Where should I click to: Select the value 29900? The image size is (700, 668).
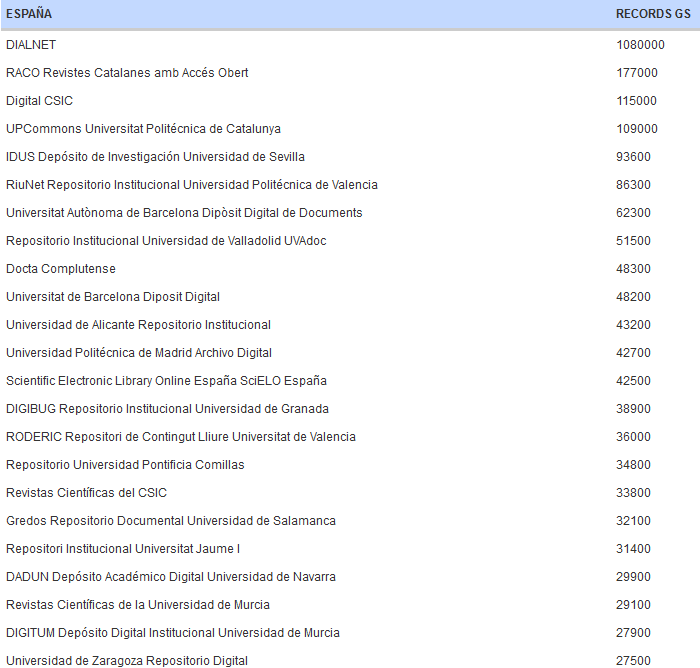[x=633, y=577]
